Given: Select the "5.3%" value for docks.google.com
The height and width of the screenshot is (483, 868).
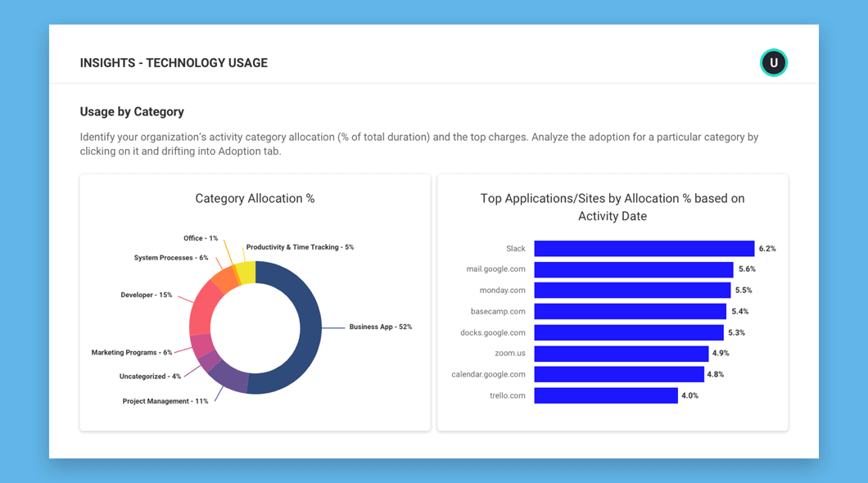Looking at the screenshot, I should click(736, 332).
